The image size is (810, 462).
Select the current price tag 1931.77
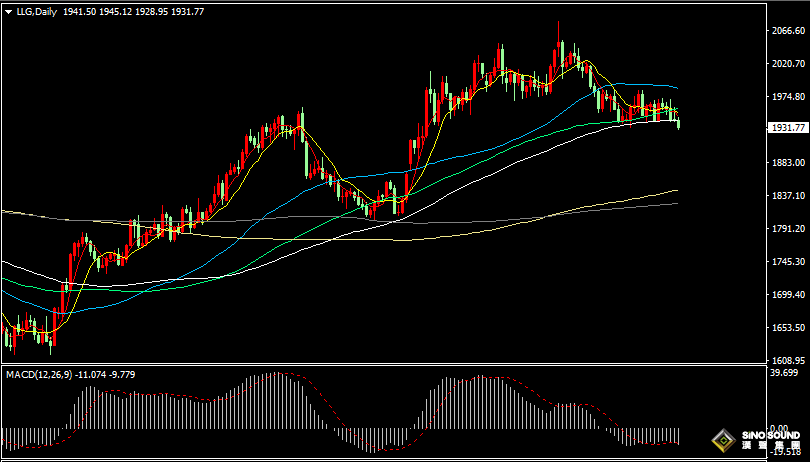tap(787, 128)
